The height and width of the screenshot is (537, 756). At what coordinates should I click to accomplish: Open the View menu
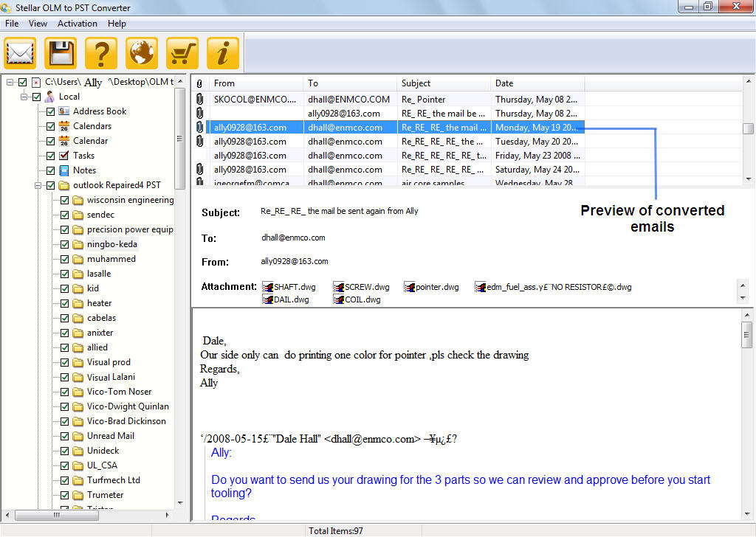(38, 24)
